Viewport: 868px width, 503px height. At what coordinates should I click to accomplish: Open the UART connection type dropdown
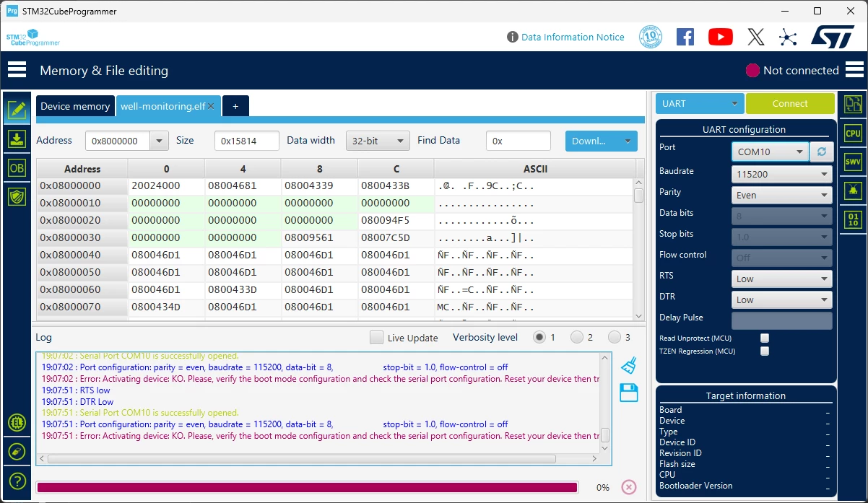(x=699, y=104)
